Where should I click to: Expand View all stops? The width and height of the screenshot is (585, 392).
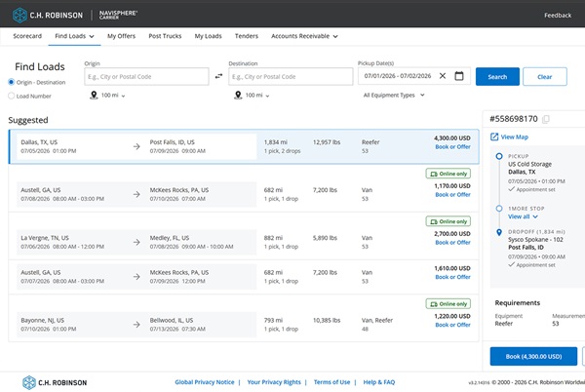click(x=523, y=216)
